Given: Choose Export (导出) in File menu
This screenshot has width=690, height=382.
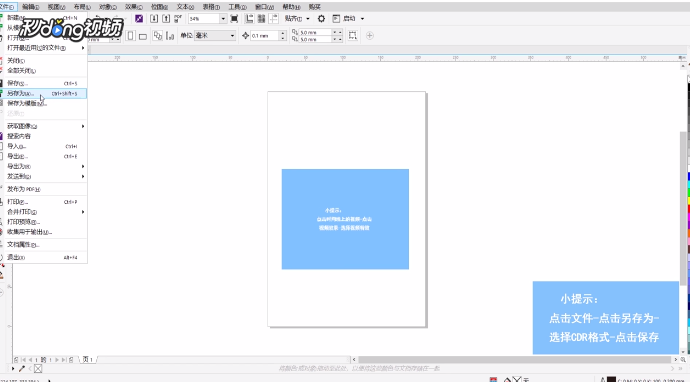Looking at the screenshot, I should [x=43, y=156].
